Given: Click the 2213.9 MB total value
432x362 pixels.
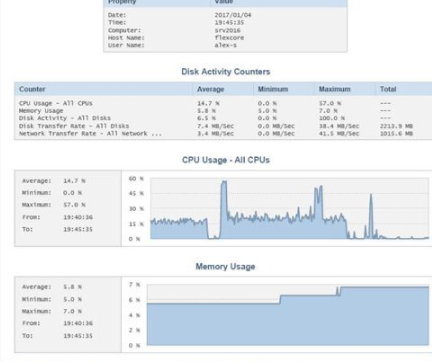Looking at the screenshot, I should [x=396, y=126].
